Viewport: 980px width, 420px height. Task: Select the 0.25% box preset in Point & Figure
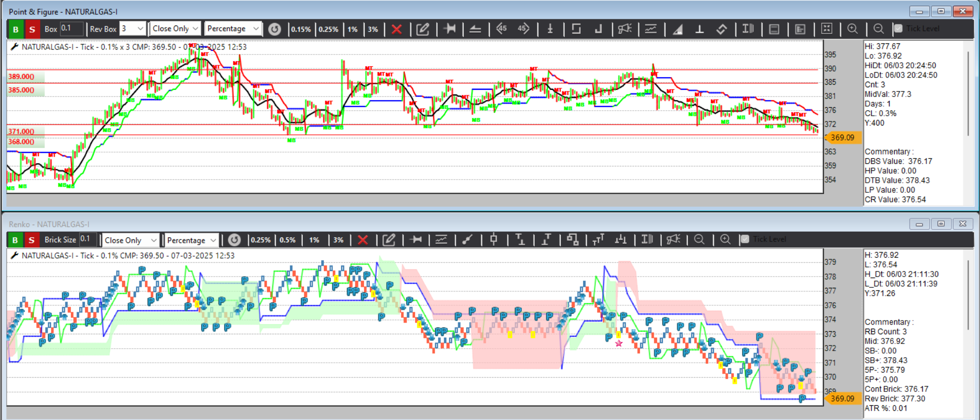[328, 29]
